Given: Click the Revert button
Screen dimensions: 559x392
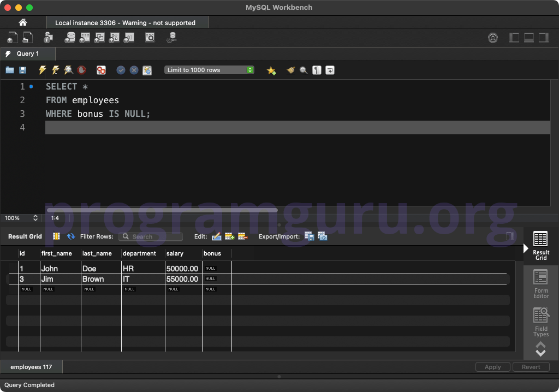Looking at the screenshot, I should [x=531, y=367].
